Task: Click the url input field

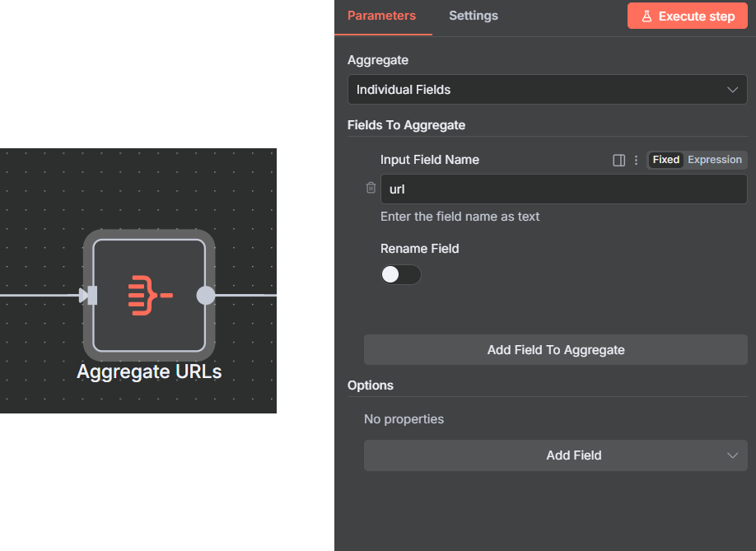Action: [x=563, y=189]
